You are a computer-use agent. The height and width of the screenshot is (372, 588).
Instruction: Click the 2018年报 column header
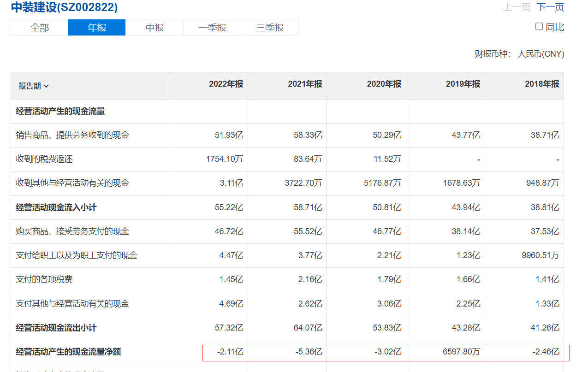coord(541,84)
